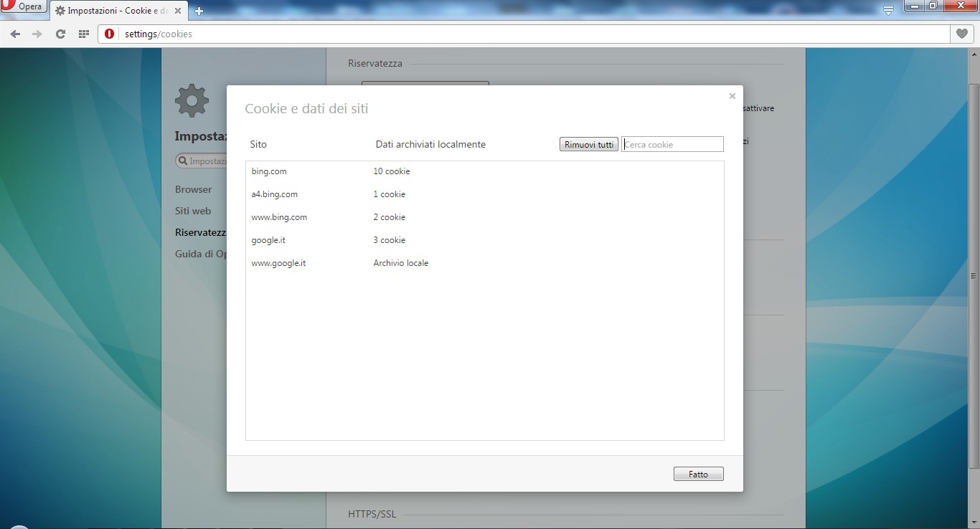Click inside the Cerca cookie search field
The image size is (980, 529).
click(672, 143)
